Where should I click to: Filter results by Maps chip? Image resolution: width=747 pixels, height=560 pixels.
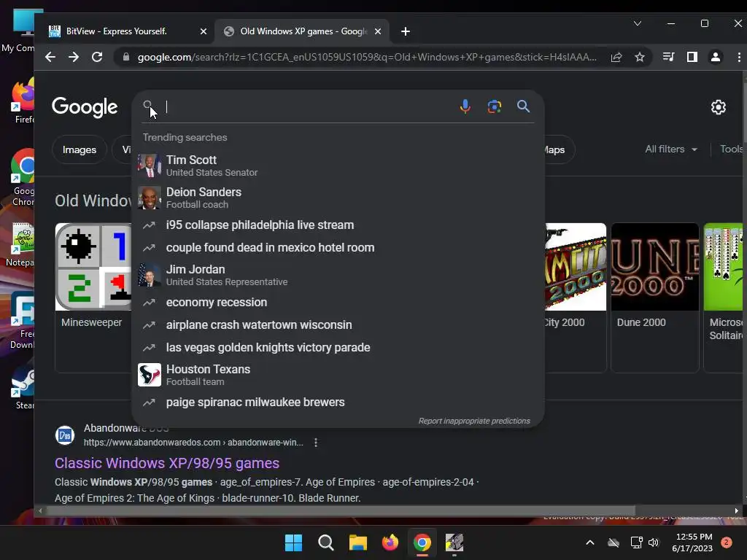pyautogui.click(x=558, y=149)
